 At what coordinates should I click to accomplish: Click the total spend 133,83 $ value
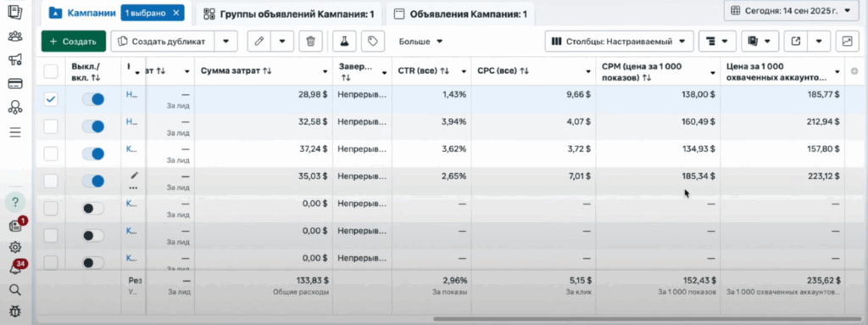pos(311,281)
